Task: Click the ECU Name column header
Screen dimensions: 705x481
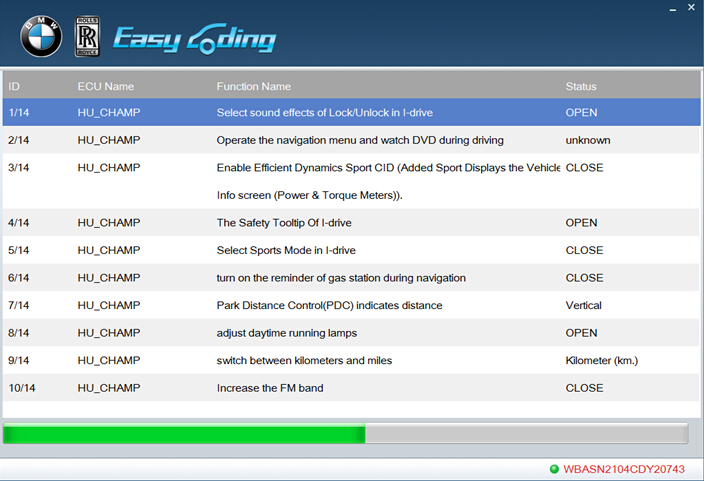Action: click(106, 86)
